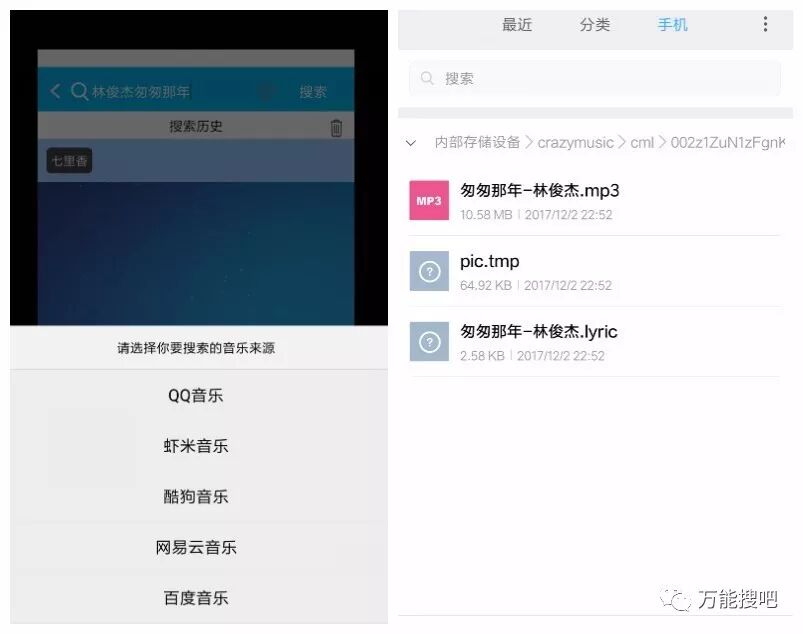Open file pic.tmp

click(594, 271)
